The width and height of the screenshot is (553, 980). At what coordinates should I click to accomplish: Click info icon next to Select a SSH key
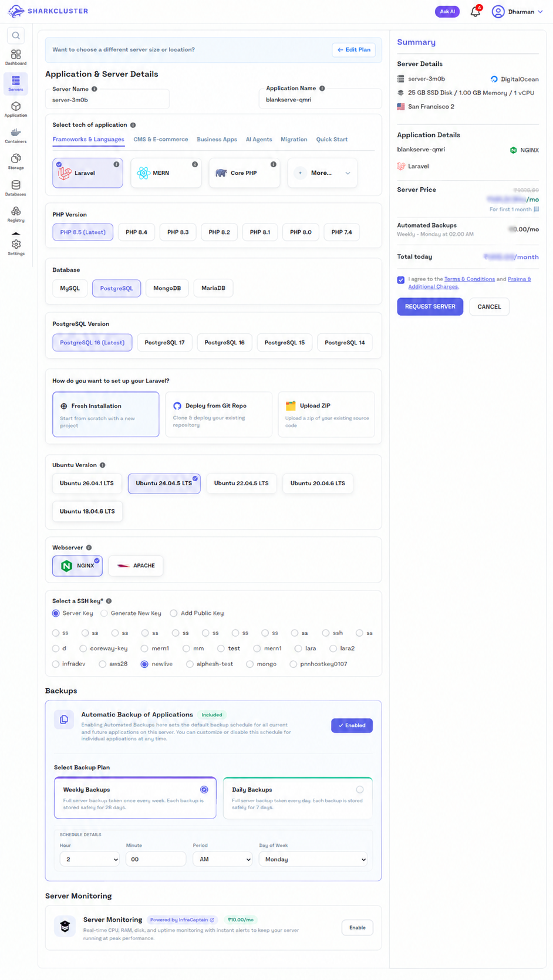[109, 601]
